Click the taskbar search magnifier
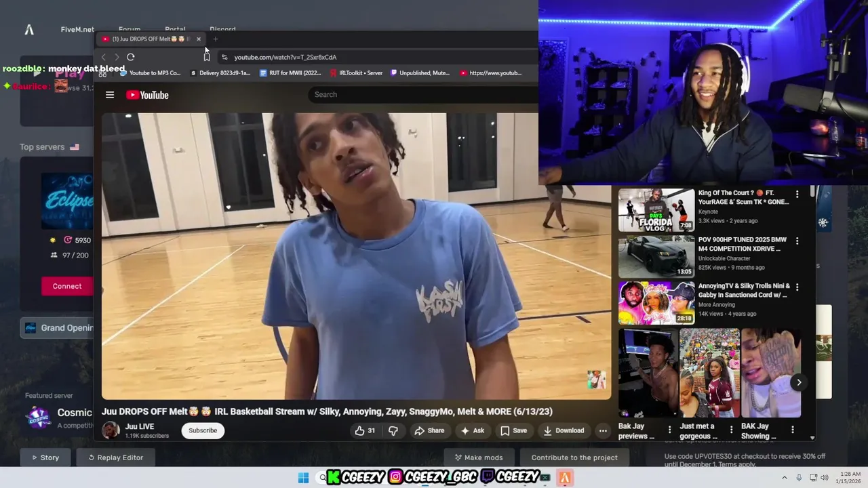The image size is (868, 488). [323, 478]
